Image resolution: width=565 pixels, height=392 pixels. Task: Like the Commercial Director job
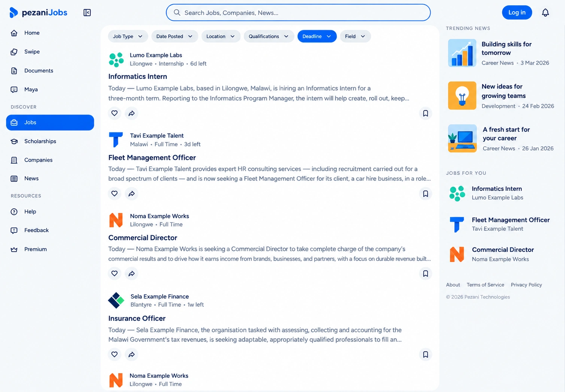115,273
